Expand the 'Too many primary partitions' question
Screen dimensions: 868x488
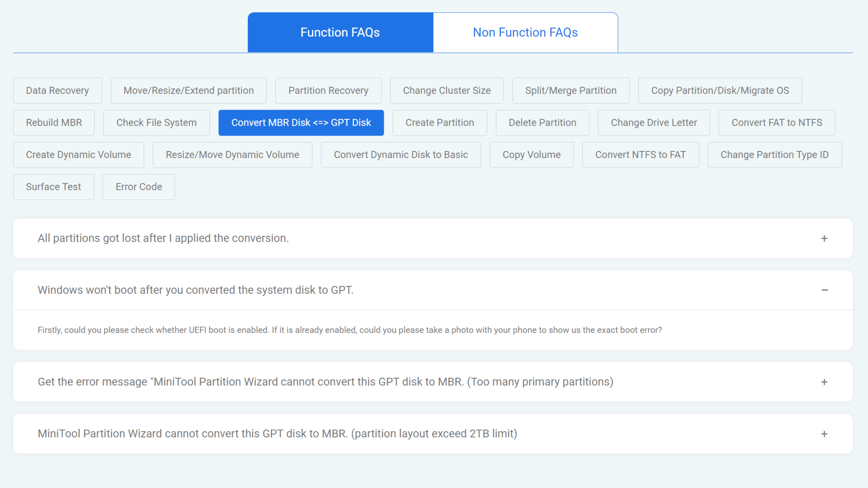click(824, 382)
